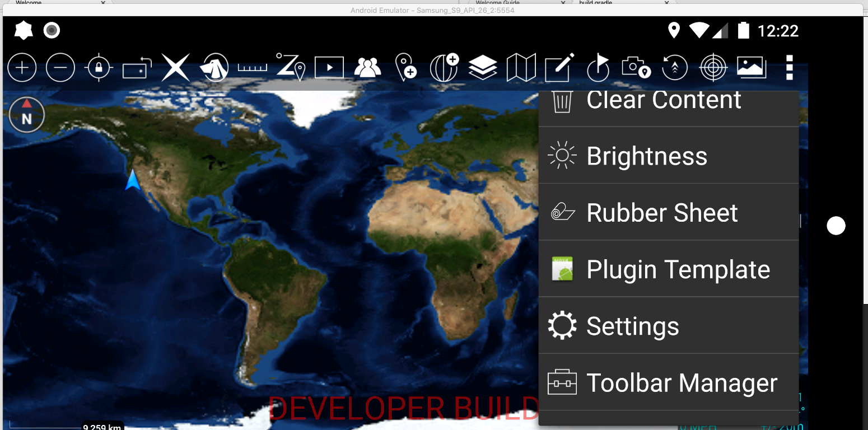Click the scale bar km readout
Screen dimensions: 868x430
click(x=102, y=427)
